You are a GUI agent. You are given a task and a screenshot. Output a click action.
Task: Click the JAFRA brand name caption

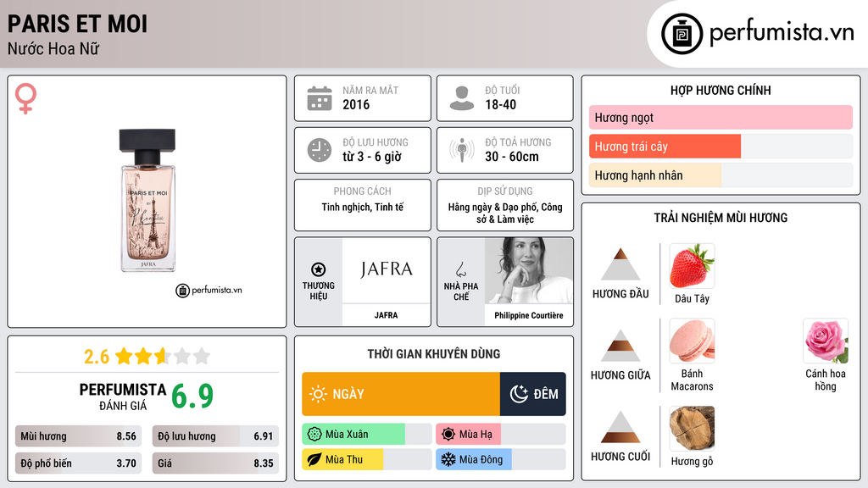[x=386, y=315]
